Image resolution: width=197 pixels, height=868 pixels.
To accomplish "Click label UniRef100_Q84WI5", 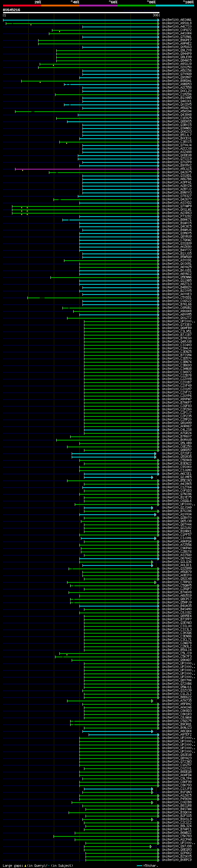I will (176, 61).
